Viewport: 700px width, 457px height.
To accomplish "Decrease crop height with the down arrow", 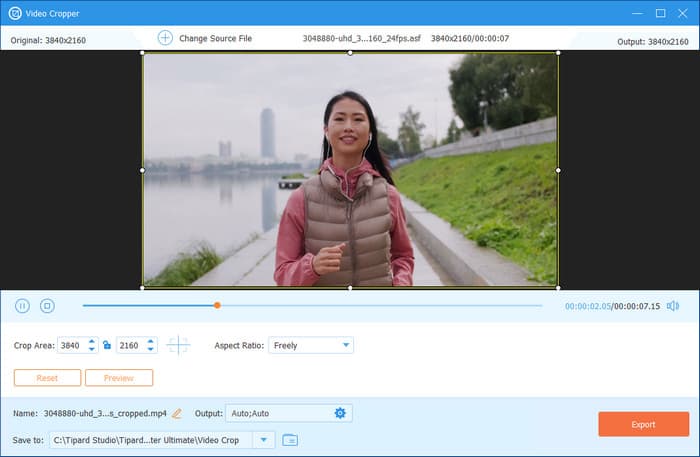I will (x=150, y=349).
